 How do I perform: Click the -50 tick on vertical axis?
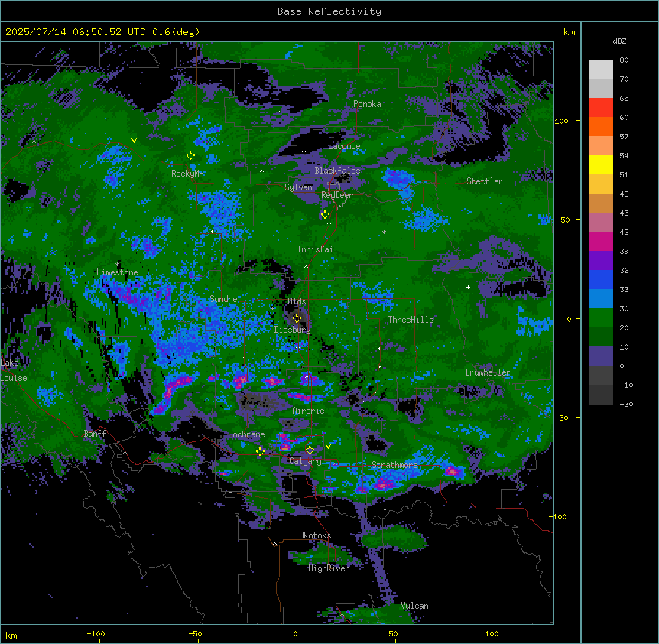coord(561,418)
